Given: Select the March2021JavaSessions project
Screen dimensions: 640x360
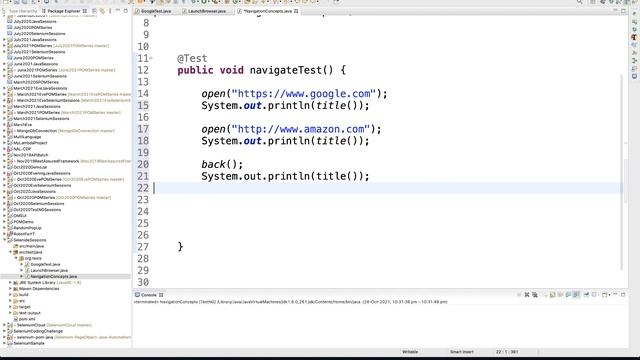Looking at the screenshot, I should (x=37, y=106).
